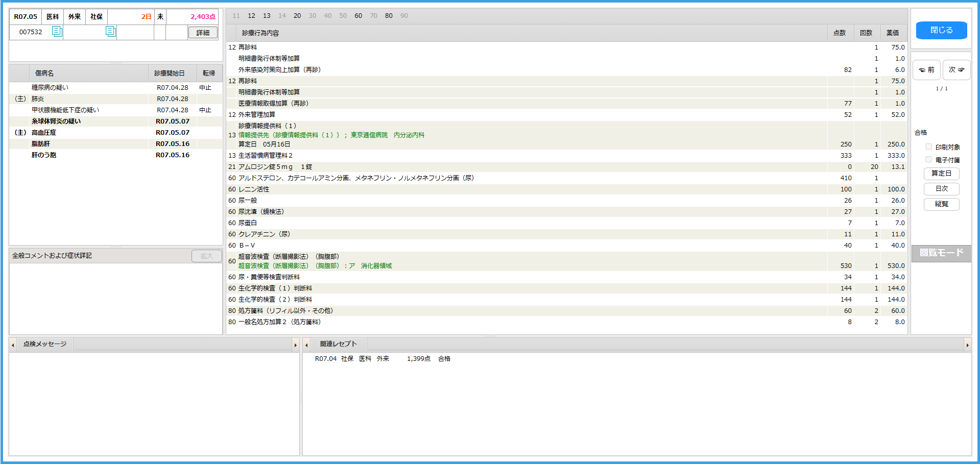The width and height of the screenshot is (980, 464).
Task: Select category tab 30
Action: point(313,16)
